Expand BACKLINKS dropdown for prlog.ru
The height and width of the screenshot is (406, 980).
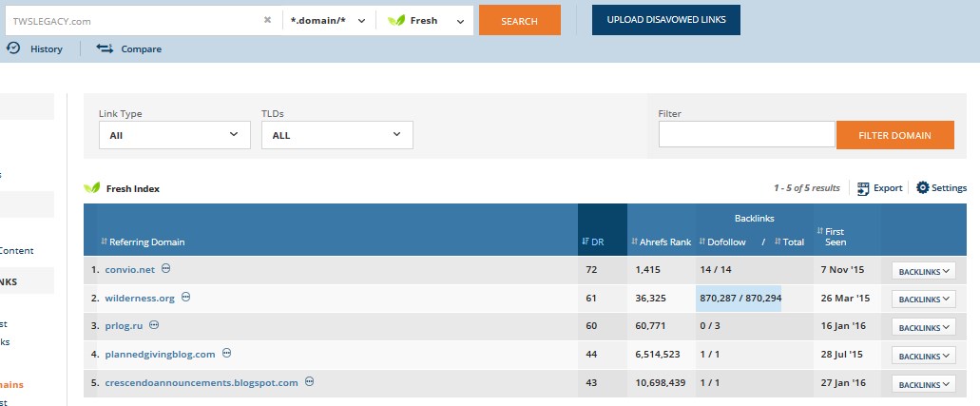pos(924,327)
